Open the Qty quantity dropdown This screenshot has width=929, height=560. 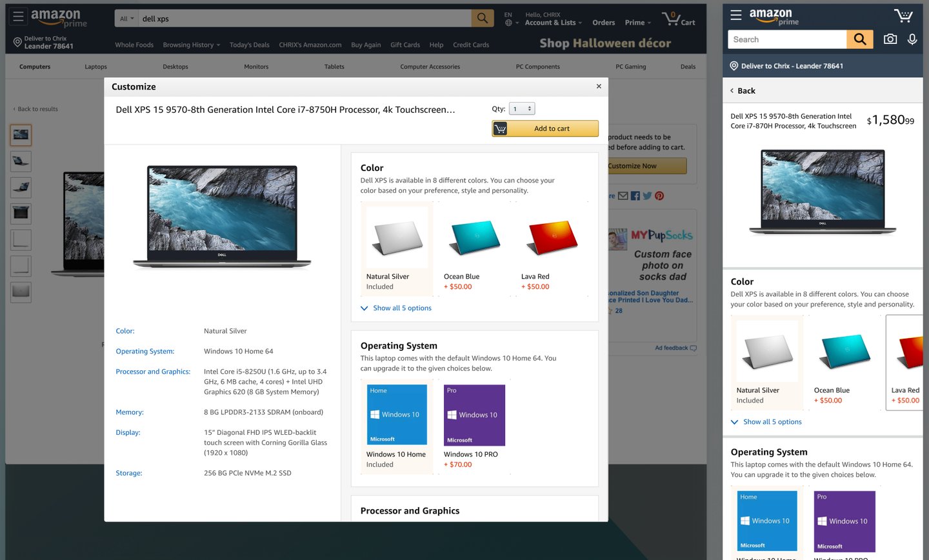coord(522,108)
